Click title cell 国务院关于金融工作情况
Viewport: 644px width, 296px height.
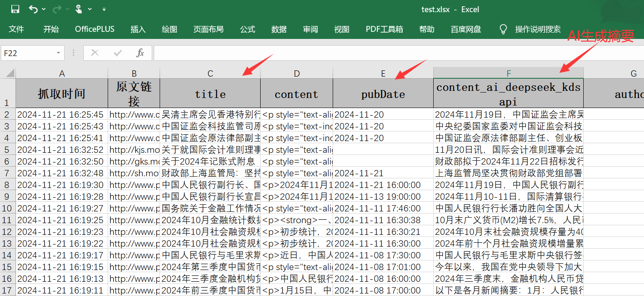click(210, 208)
